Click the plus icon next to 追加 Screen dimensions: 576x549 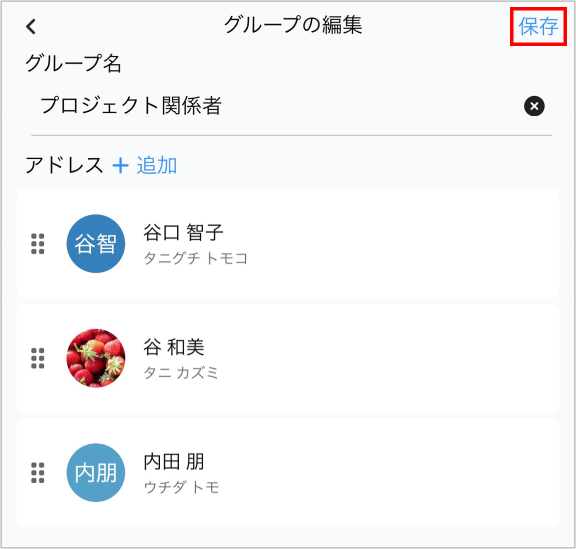point(120,165)
